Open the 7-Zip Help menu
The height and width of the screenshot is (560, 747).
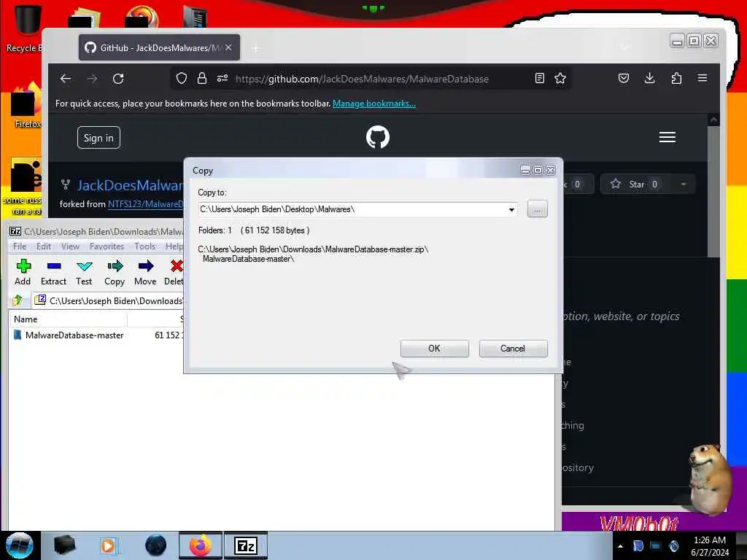pos(174,246)
